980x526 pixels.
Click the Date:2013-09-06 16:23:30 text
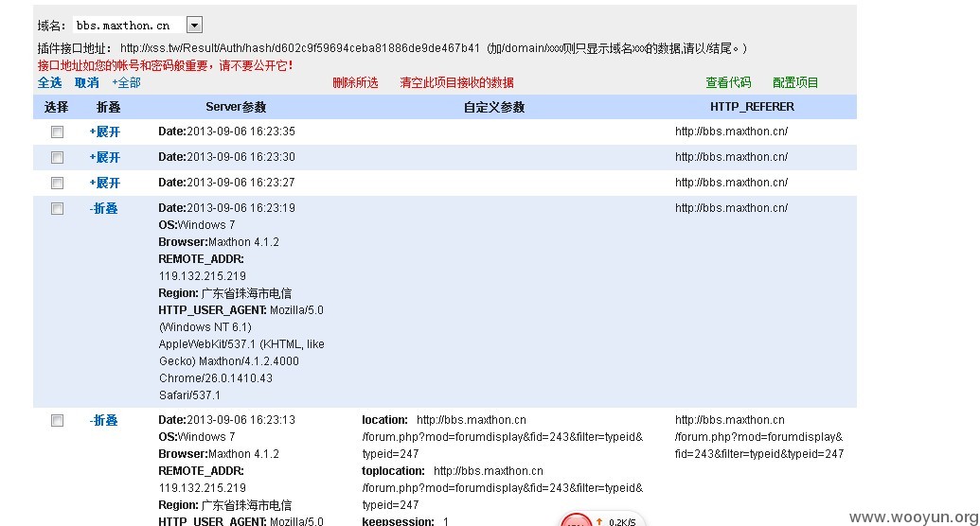(226, 157)
